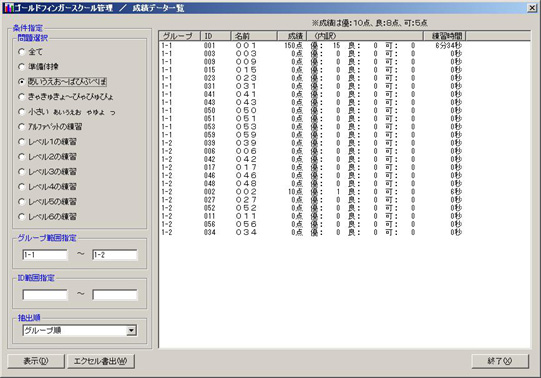Click the ID range end field
The image size is (541, 378).
tap(115, 295)
